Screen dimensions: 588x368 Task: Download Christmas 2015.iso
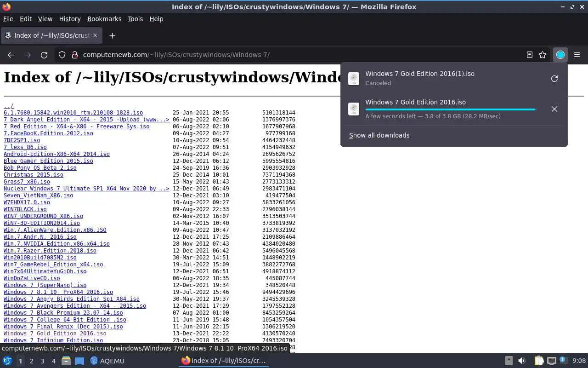(x=34, y=175)
